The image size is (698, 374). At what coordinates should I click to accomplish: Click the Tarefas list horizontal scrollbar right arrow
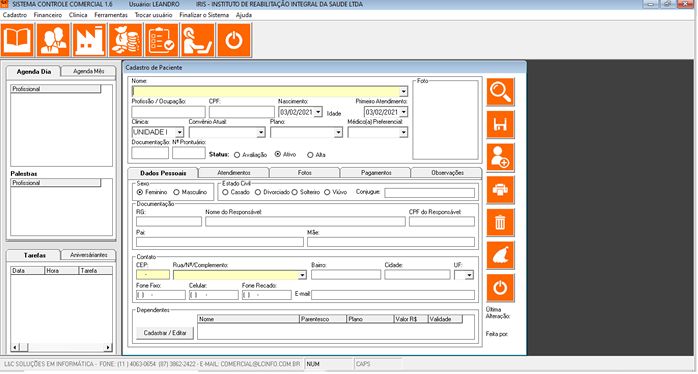[x=108, y=347]
